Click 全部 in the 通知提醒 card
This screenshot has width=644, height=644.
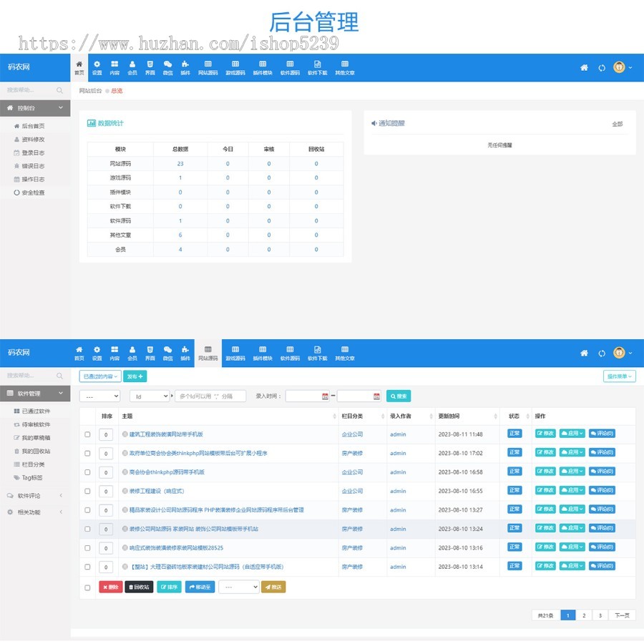(x=618, y=124)
